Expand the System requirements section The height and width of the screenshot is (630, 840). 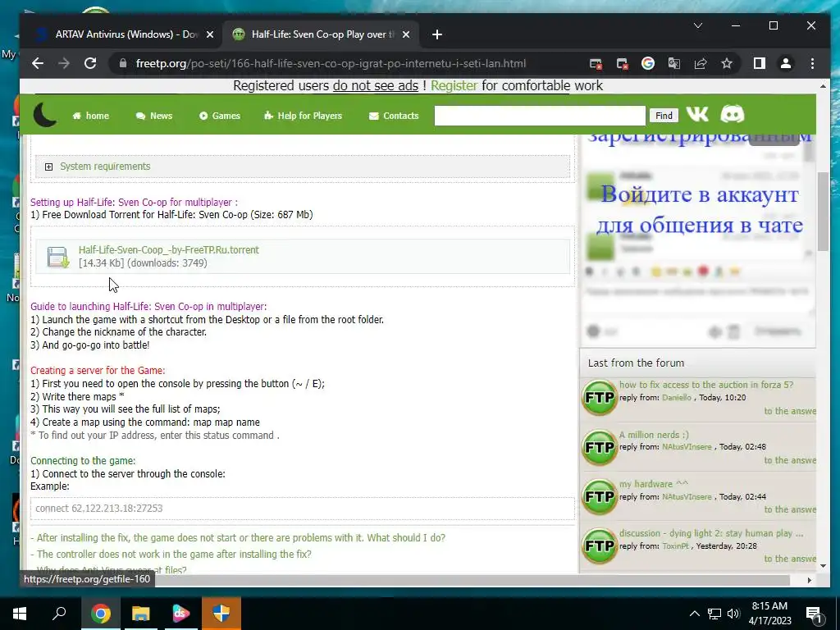coord(48,167)
